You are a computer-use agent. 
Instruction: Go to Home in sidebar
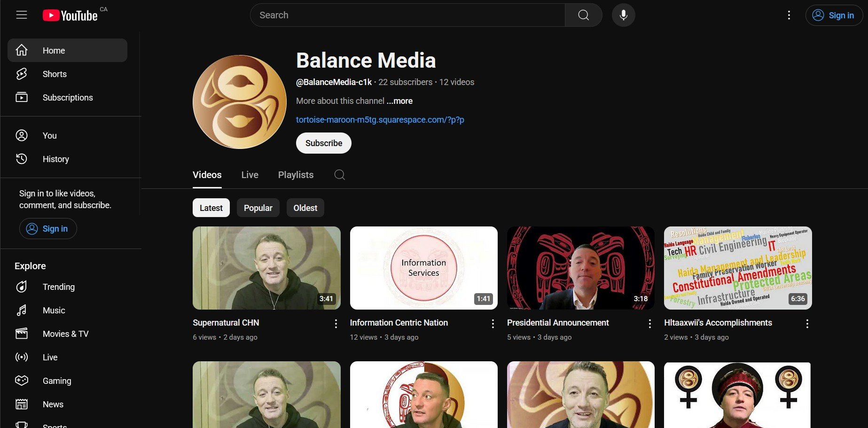pyautogui.click(x=67, y=50)
